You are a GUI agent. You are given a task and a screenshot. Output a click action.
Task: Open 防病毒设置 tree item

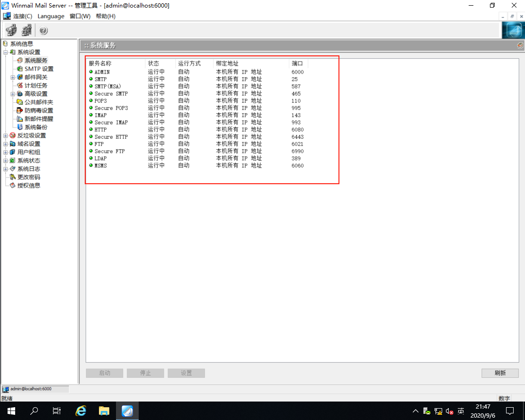tap(39, 110)
